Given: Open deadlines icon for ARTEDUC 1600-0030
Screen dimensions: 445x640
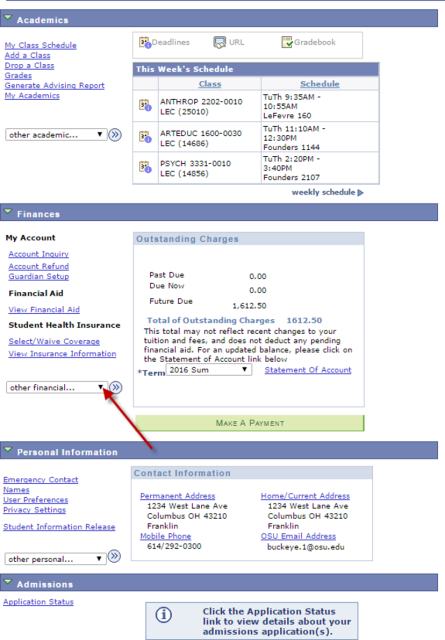Looking at the screenshot, I should [145, 137].
